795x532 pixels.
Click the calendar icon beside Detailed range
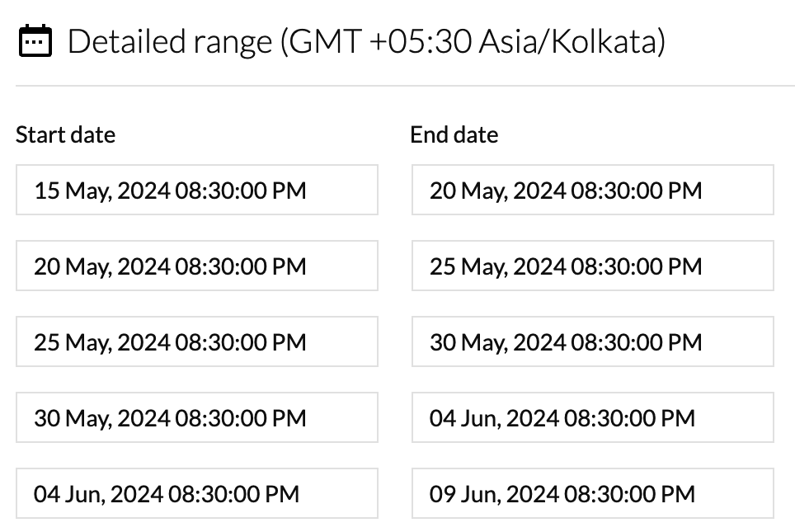[35, 40]
